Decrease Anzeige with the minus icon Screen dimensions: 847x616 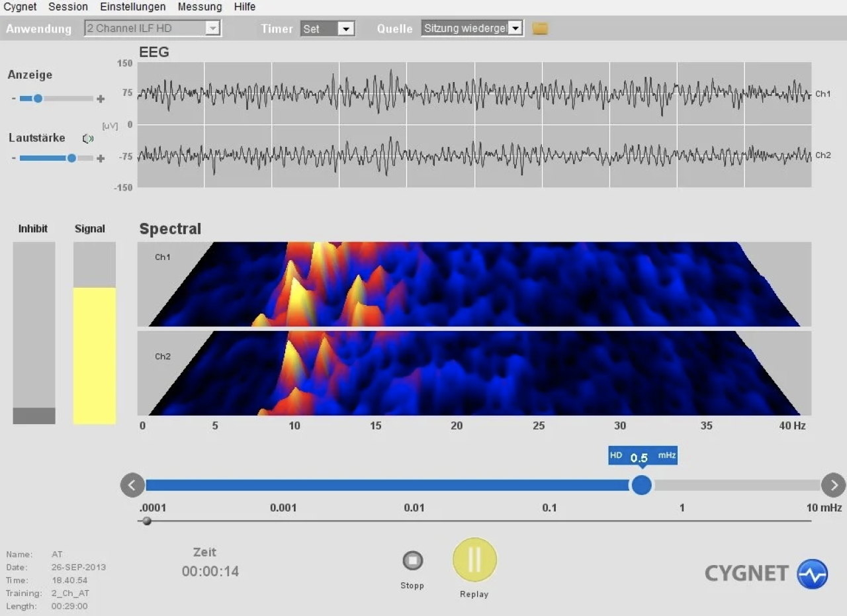(x=13, y=99)
